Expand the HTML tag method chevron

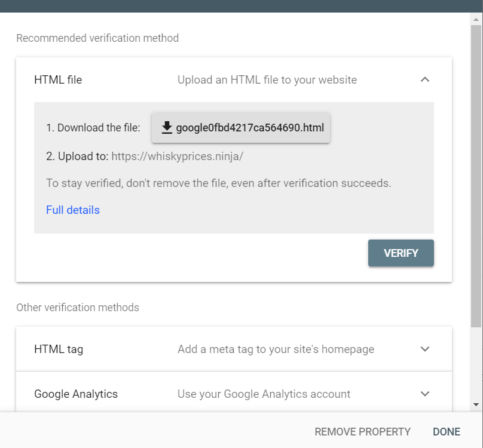425,349
